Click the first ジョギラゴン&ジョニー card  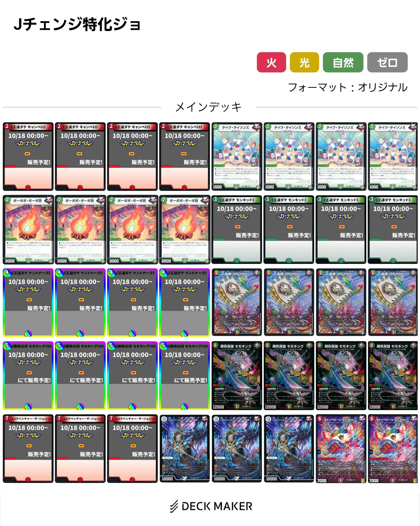(x=184, y=448)
